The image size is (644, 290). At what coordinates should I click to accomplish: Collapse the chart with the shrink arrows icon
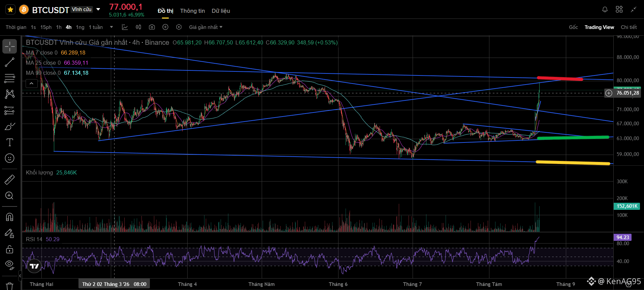[634, 9]
